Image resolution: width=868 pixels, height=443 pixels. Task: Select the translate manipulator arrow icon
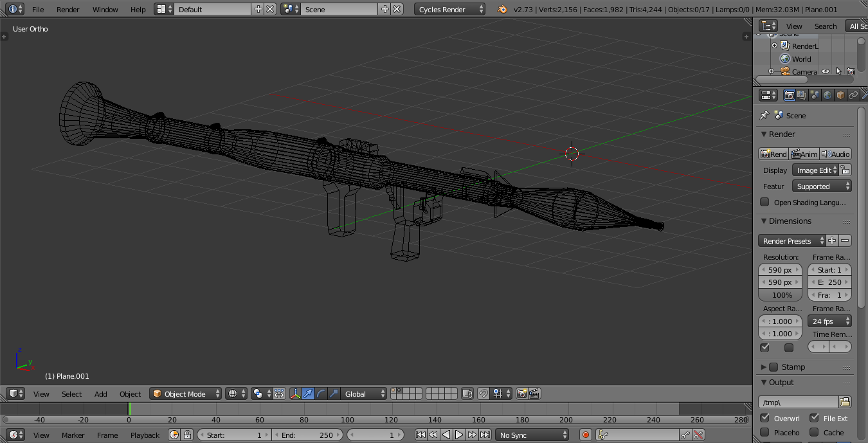coord(309,393)
